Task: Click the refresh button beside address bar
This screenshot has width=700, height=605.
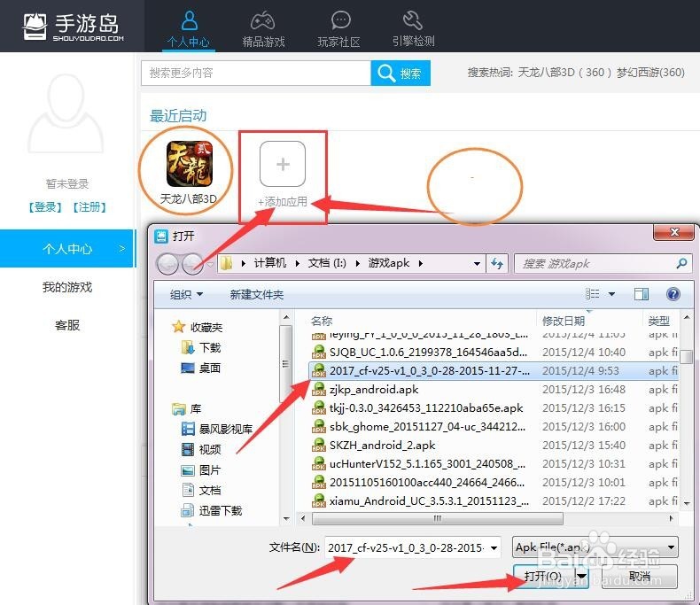Action: tap(497, 264)
